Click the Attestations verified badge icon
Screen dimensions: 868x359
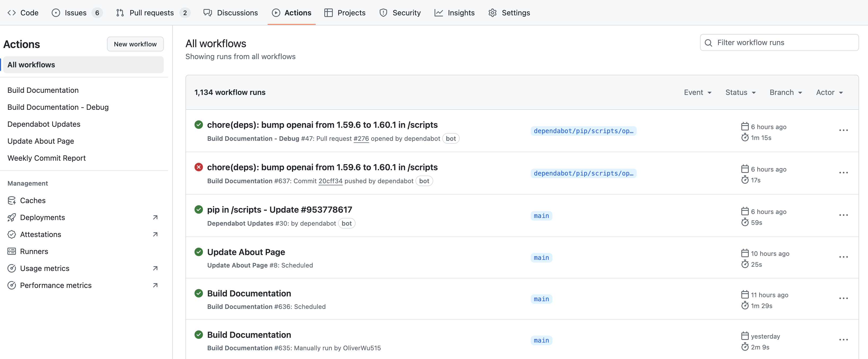pyautogui.click(x=12, y=235)
